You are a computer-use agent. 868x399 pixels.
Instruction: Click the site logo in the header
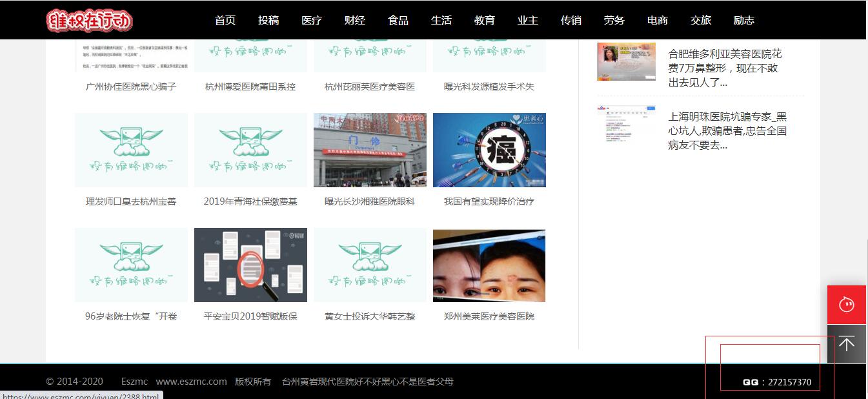click(x=89, y=21)
